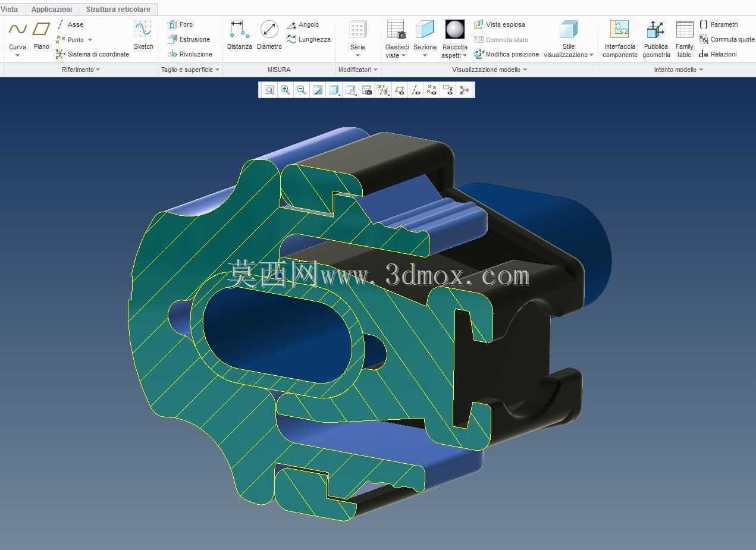
Task: Expand Visualizzazione modello group
Action: (490, 70)
